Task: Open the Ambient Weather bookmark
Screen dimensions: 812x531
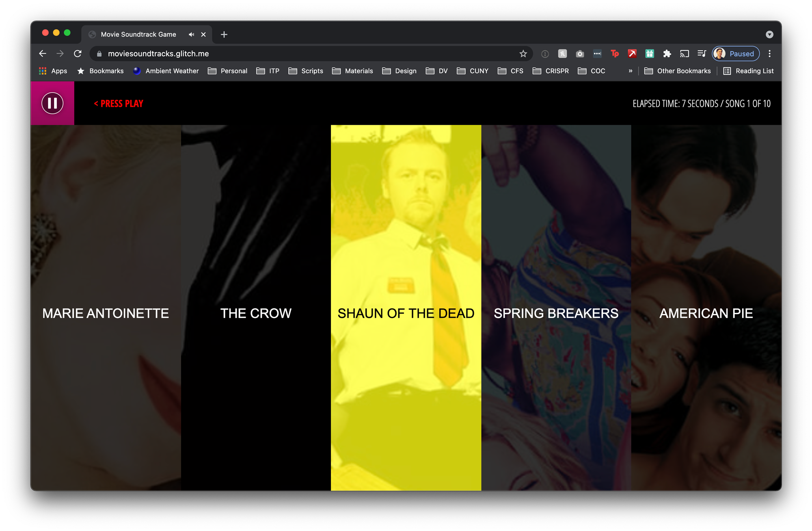Action: [x=166, y=71]
